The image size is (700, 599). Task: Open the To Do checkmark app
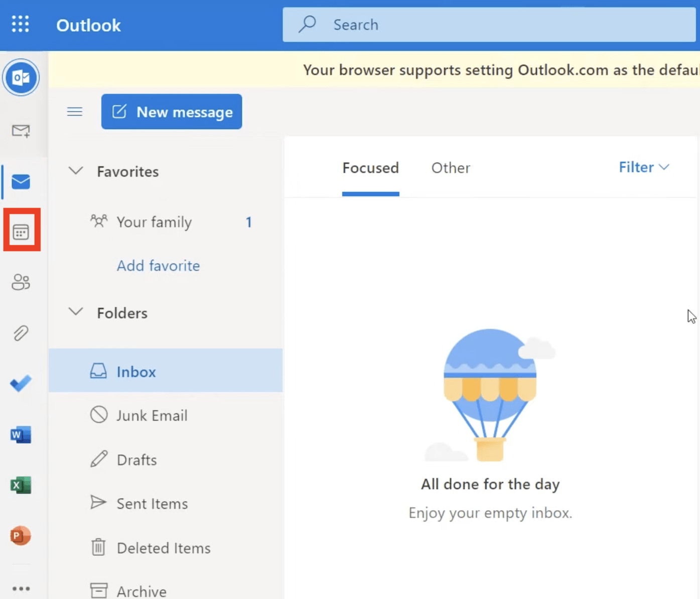[x=21, y=383]
